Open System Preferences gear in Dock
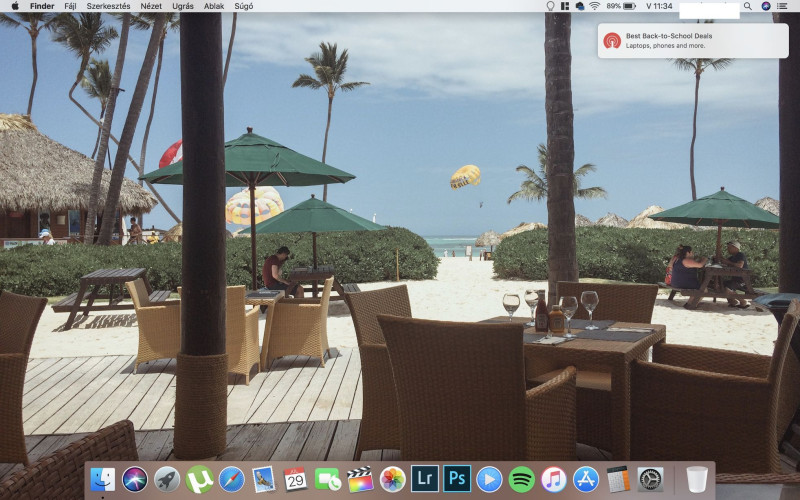800x500 pixels. 651,480
